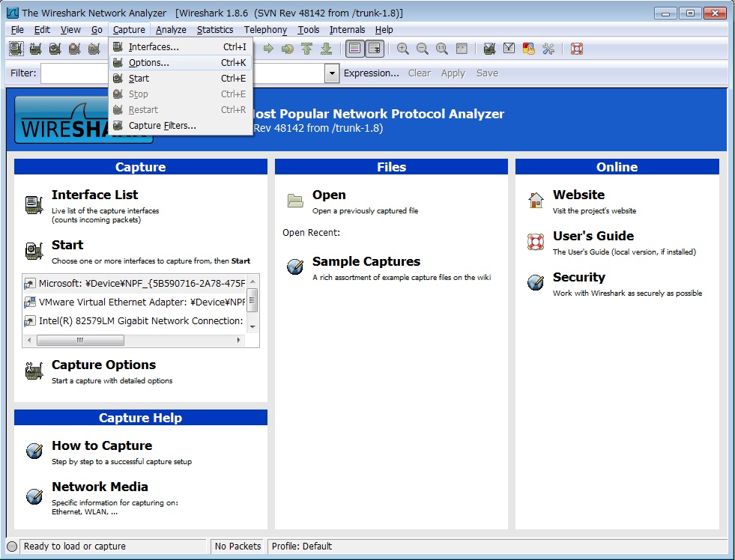Click the help lifebuoy toolbar icon
Image resolution: width=735 pixels, height=560 pixels.
tap(577, 48)
